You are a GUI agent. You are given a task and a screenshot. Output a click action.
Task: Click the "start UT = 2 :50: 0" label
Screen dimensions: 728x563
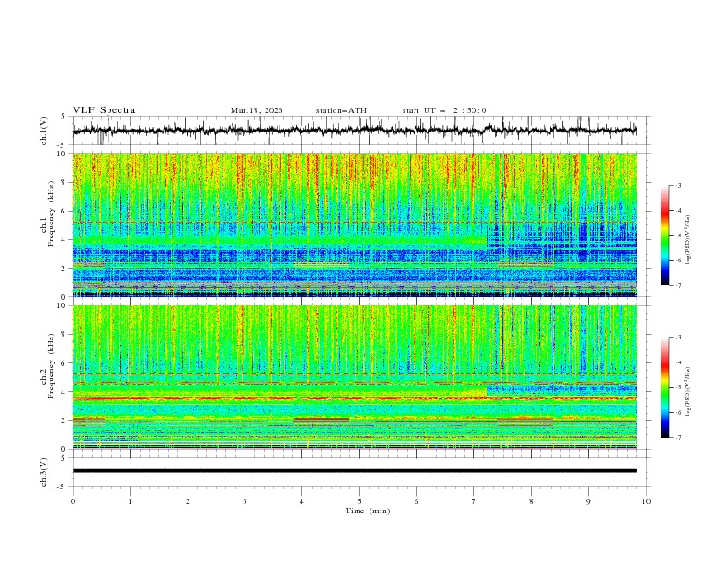point(444,110)
